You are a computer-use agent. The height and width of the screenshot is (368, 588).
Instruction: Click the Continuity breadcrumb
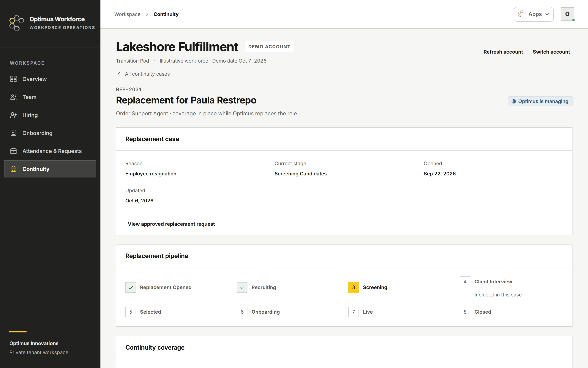(166, 14)
